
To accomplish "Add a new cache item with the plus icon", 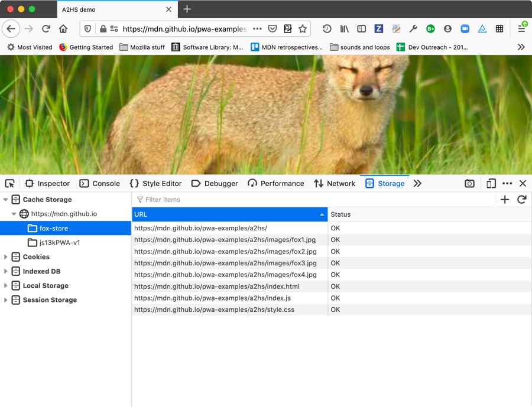I will click(505, 200).
